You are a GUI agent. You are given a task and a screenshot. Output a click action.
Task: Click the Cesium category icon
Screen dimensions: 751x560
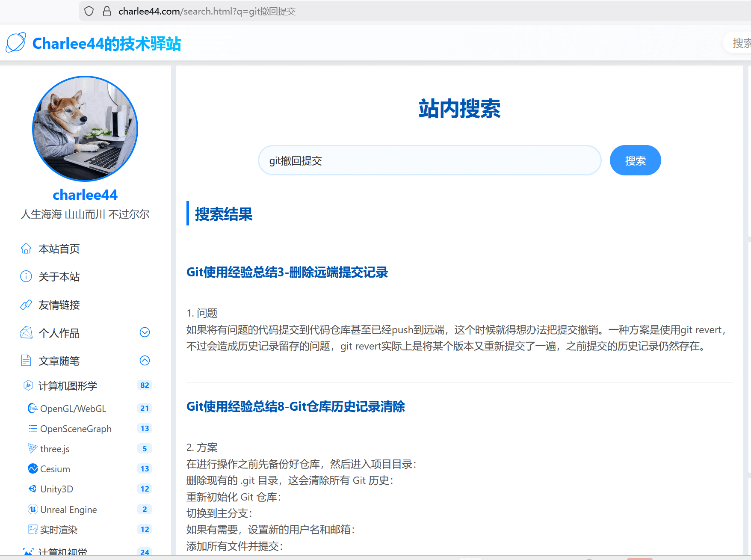(33, 468)
